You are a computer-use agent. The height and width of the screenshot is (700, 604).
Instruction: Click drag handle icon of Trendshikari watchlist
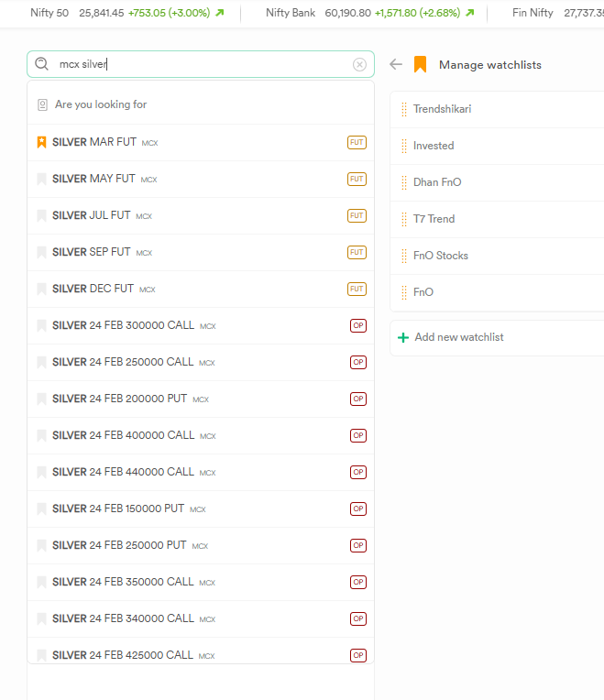404,109
